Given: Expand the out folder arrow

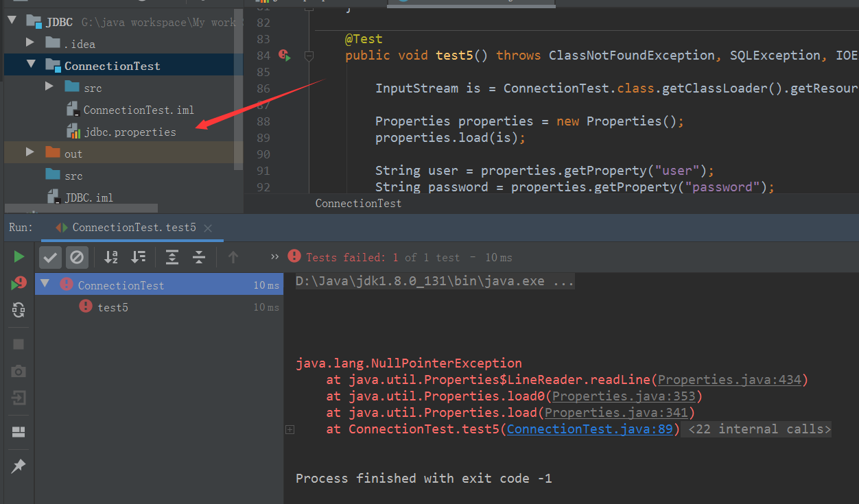Looking at the screenshot, I should point(30,152).
